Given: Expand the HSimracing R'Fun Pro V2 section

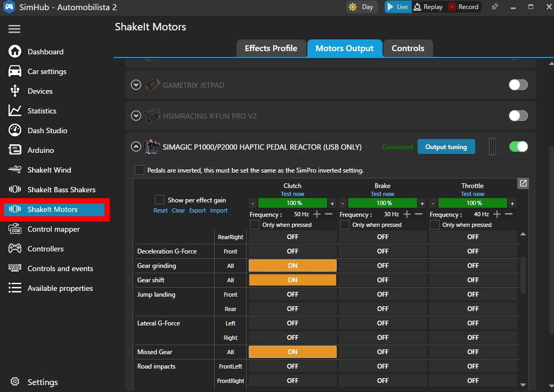Looking at the screenshot, I should tap(136, 116).
